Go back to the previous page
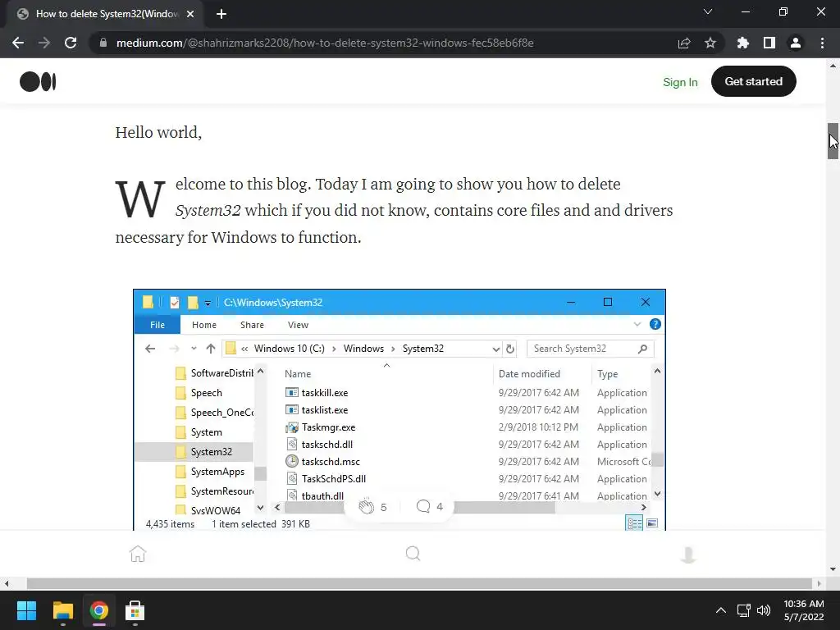 tap(18, 43)
